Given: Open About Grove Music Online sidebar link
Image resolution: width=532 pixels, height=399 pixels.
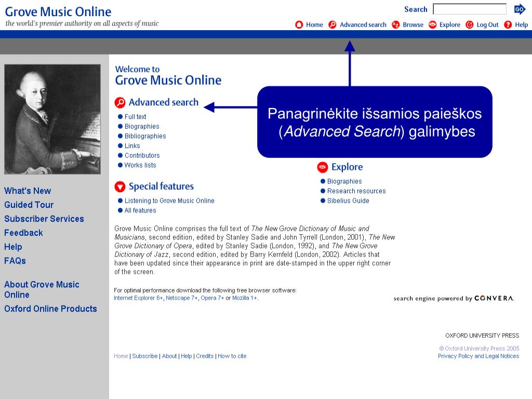Looking at the screenshot, I should coord(42,289).
